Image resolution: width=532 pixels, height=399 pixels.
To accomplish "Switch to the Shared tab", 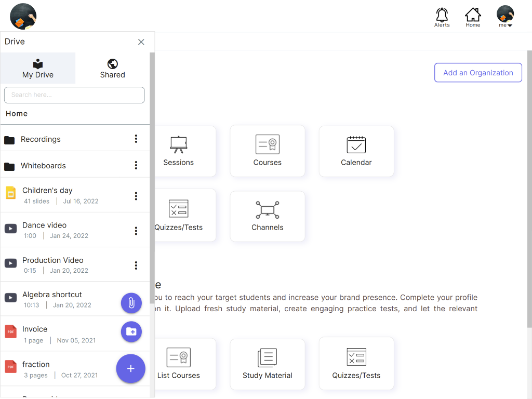I will pyautogui.click(x=112, y=69).
